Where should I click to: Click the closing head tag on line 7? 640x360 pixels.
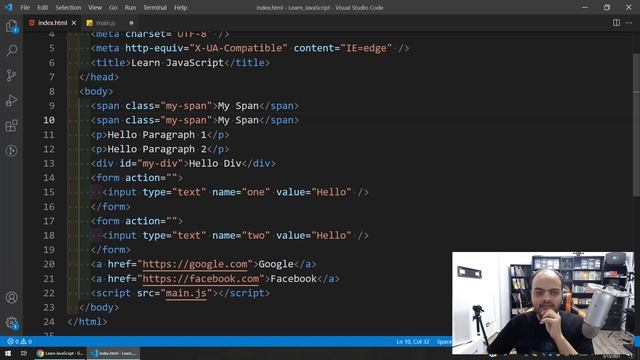pyautogui.click(x=99, y=77)
